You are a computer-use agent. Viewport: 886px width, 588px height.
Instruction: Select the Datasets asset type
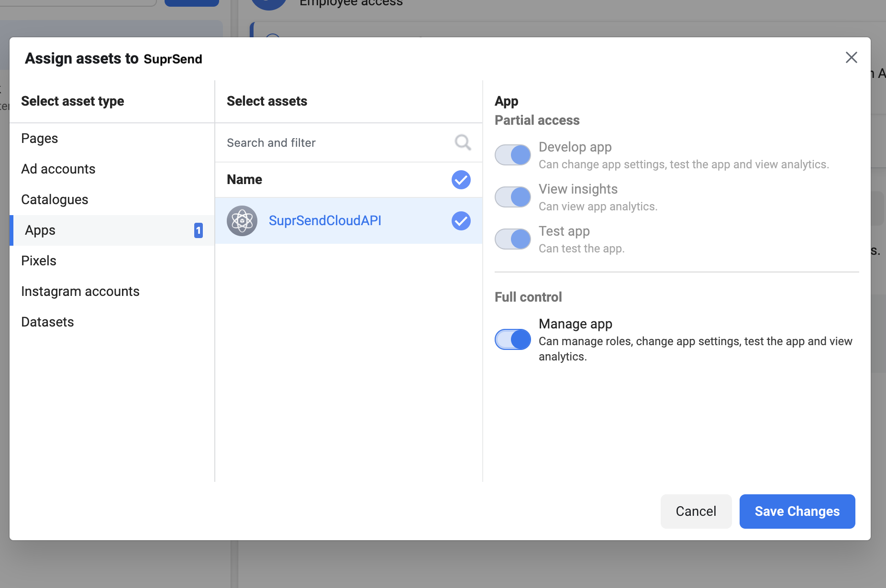coord(112,322)
